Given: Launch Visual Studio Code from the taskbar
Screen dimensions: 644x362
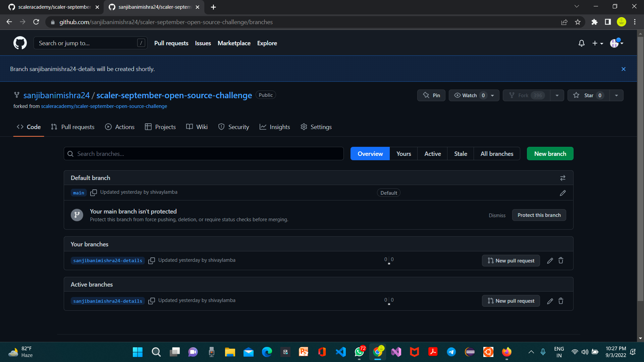Looking at the screenshot, I should [x=340, y=352].
